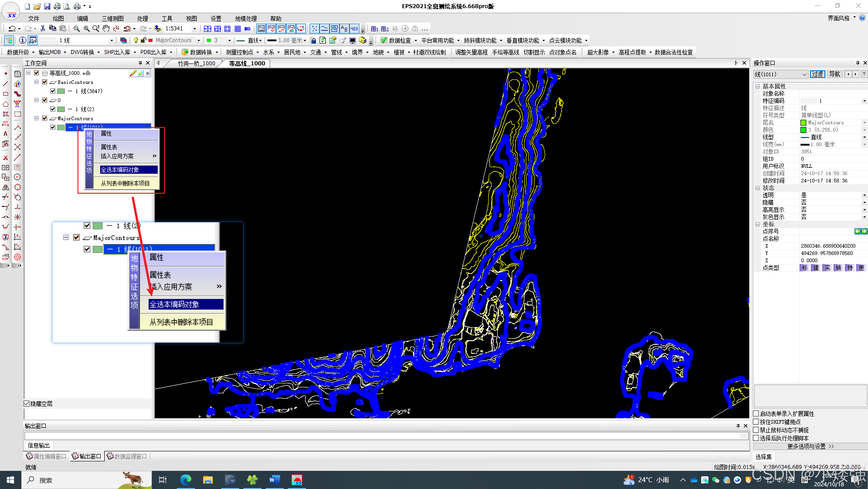Click the 数据检查 button
The width and height of the screenshot is (868, 489).
(396, 40)
